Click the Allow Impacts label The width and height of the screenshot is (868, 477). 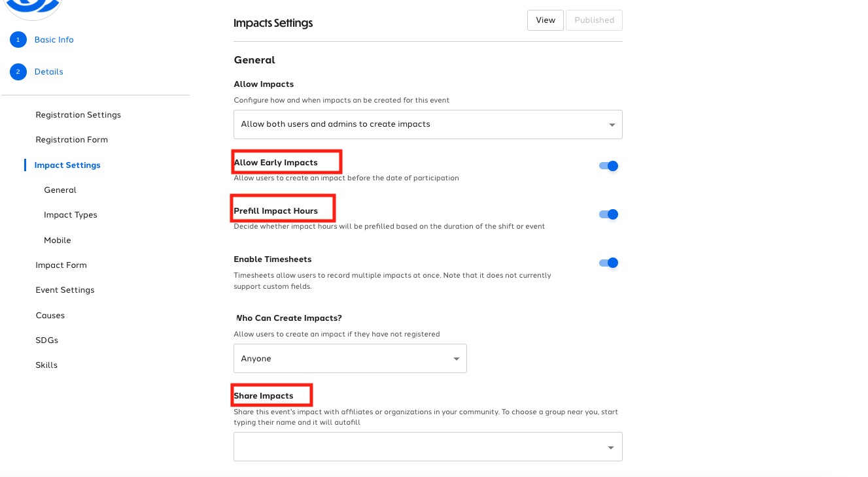pyautogui.click(x=264, y=84)
